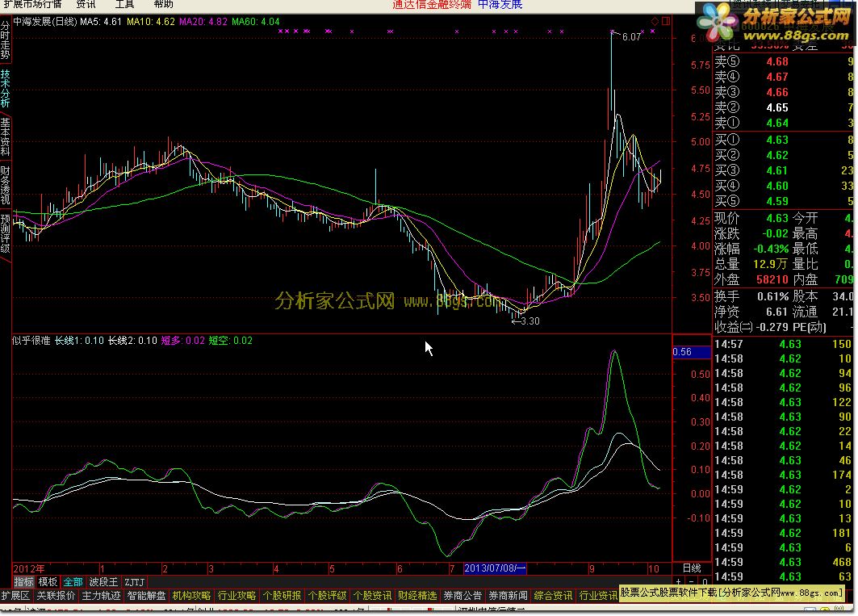Open the 券商新闻 section

click(509, 595)
